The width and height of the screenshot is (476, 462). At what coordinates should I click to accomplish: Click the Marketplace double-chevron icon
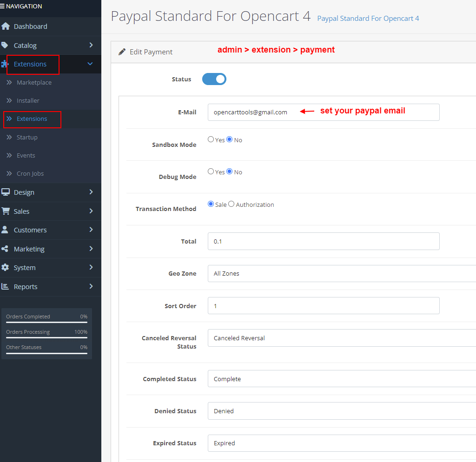[x=9, y=82]
